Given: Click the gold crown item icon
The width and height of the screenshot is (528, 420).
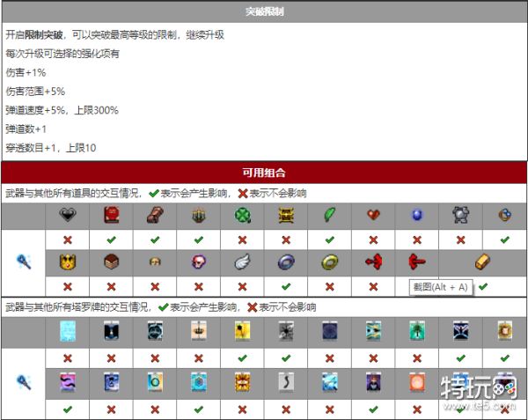Looking at the screenshot, I should [x=68, y=262].
